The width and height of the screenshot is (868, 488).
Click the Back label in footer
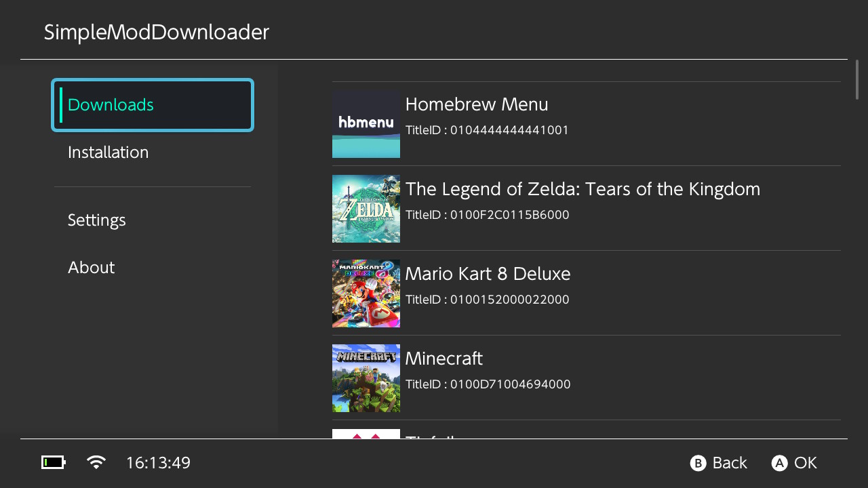pyautogui.click(x=729, y=463)
